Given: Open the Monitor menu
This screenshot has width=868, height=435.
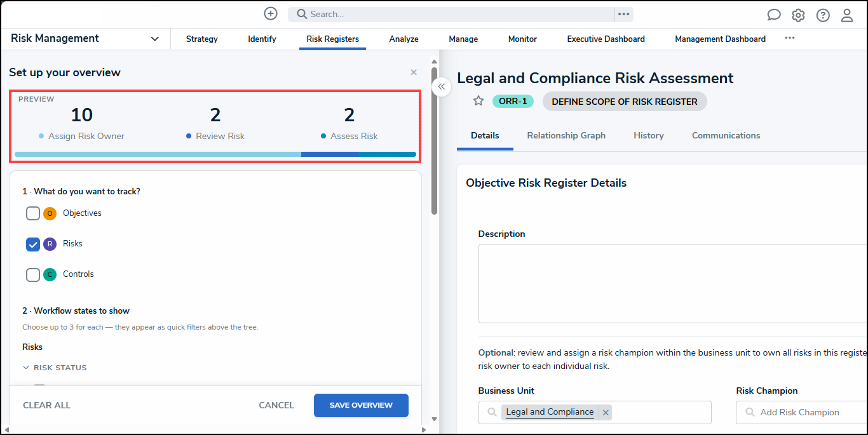Looking at the screenshot, I should click(x=522, y=39).
